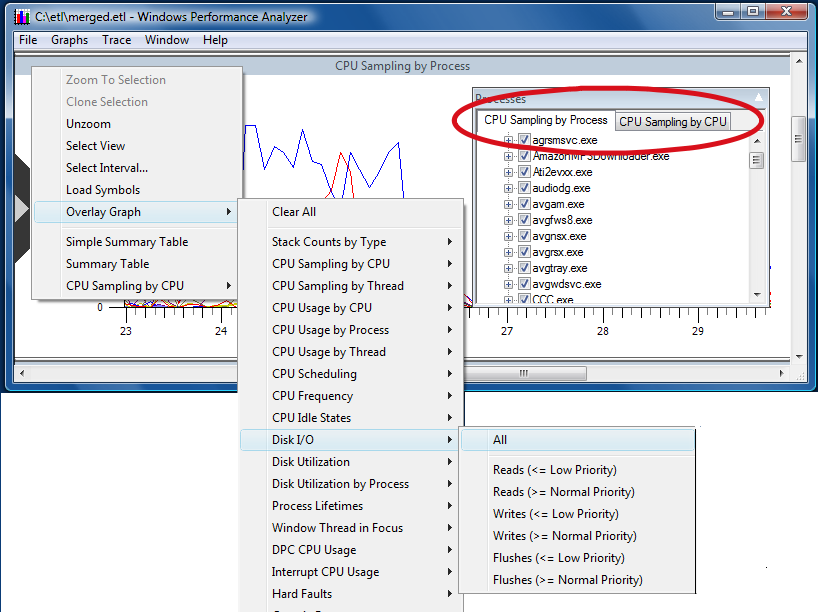Open the Trace menu
The width and height of the screenshot is (818, 612).
click(x=116, y=40)
